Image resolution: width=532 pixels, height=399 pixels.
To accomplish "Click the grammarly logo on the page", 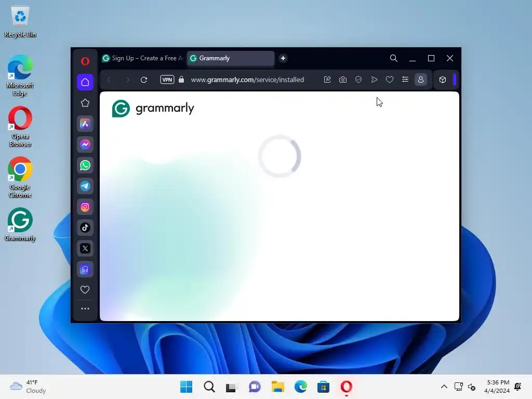I will click(x=153, y=109).
